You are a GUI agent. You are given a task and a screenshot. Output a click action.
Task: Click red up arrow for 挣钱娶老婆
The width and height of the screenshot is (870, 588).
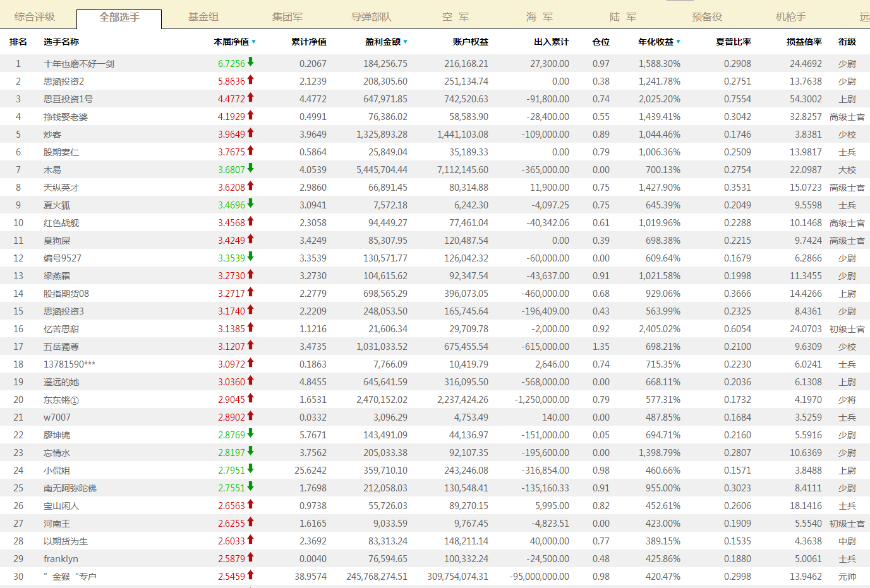251,115
